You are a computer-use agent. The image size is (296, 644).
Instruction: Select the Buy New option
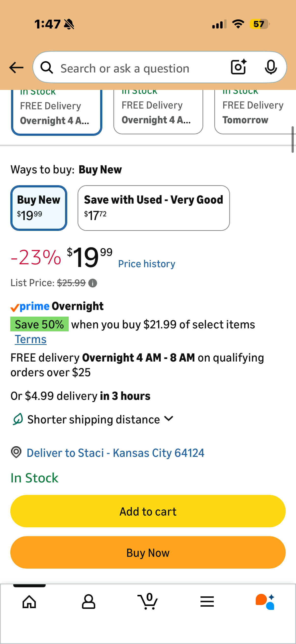pyautogui.click(x=39, y=208)
